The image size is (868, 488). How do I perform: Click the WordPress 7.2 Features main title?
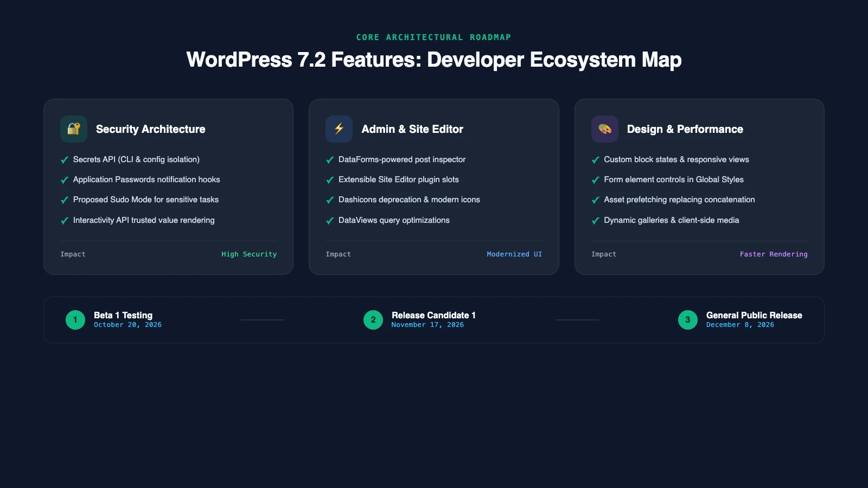tap(434, 60)
